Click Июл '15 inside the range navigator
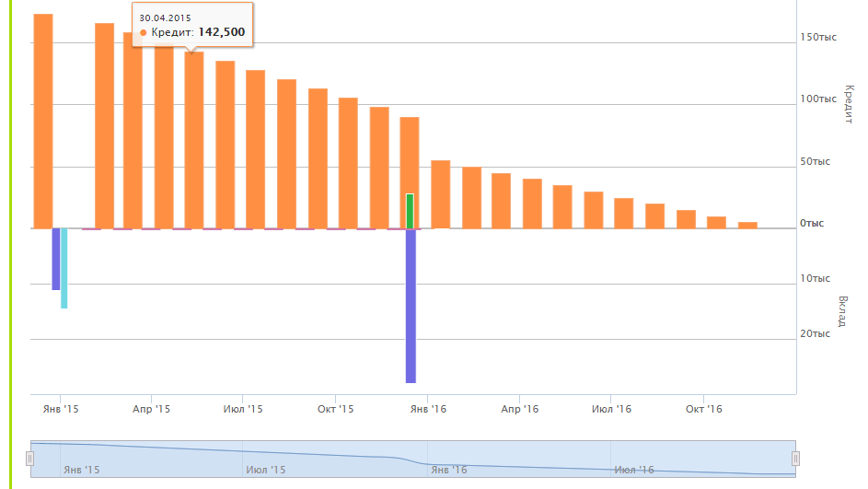The image size is (868, 489). click(265, 470)
